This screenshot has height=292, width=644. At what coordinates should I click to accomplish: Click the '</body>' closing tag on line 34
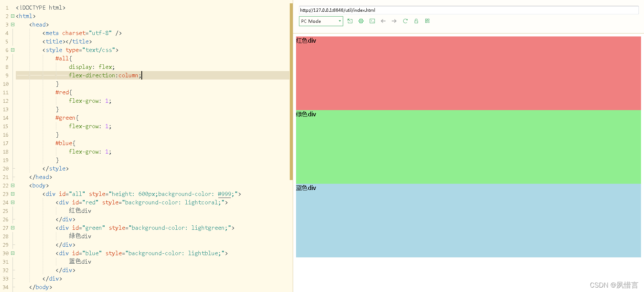point(41,287)
